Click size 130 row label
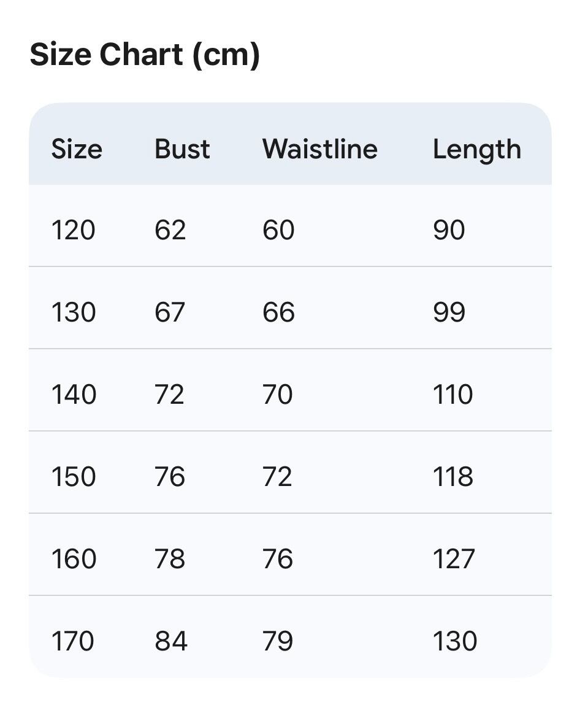The height and width of the screenshot is (710, 588). click(x=74, y=312)
